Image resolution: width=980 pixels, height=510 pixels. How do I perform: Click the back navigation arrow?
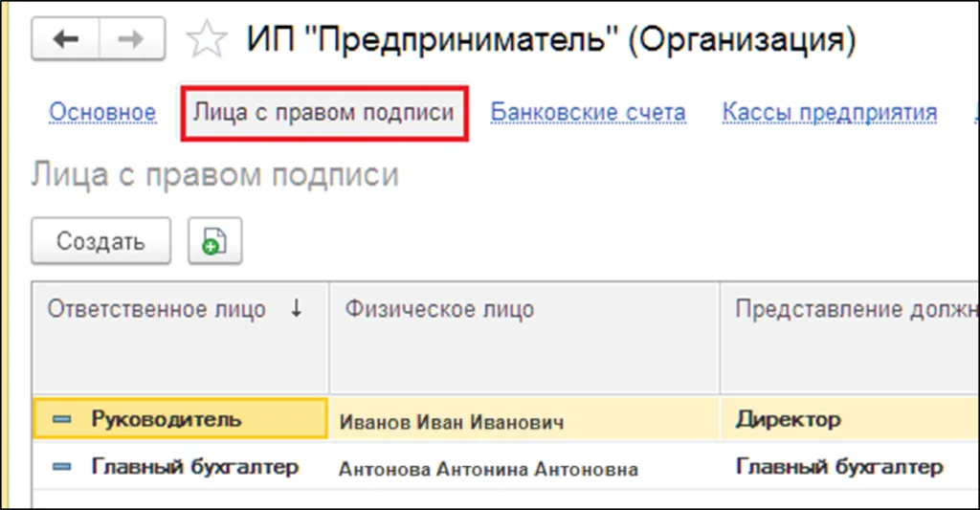click(x=65, y=40)
